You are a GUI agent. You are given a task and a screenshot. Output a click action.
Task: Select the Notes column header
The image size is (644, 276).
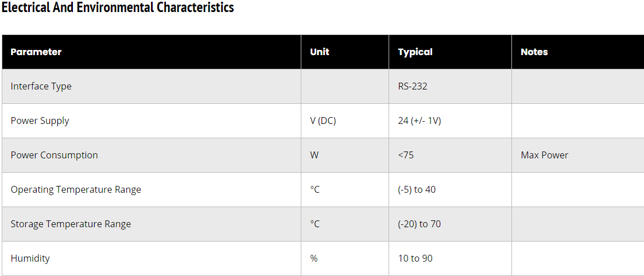coord(534,52)
